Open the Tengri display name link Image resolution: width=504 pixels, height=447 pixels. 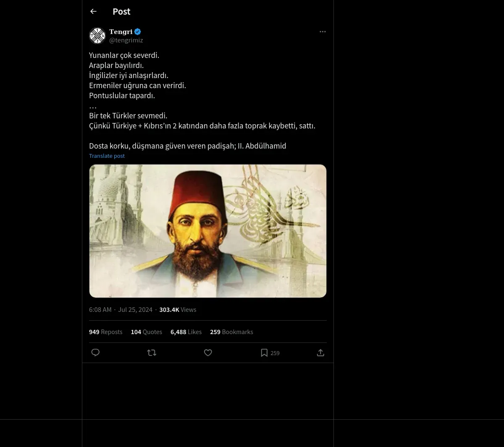[x=121, y=31]
